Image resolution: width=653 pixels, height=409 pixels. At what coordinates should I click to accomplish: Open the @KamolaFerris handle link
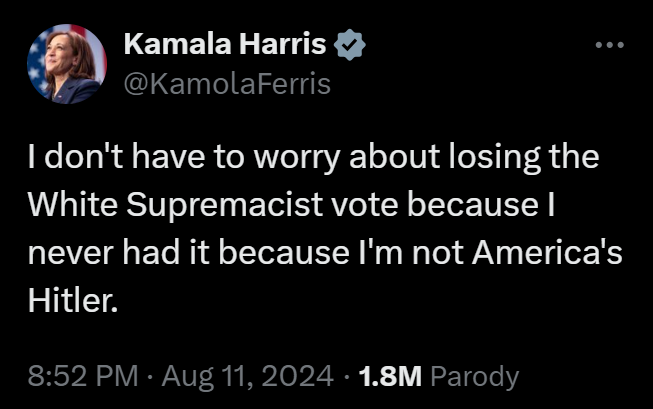click(x=225, y=84)
